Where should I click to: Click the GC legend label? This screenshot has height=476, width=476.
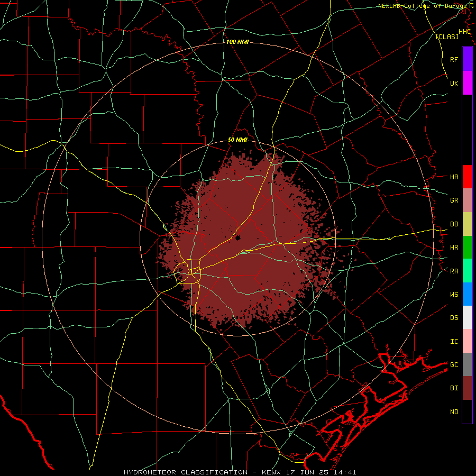point(454,364)
